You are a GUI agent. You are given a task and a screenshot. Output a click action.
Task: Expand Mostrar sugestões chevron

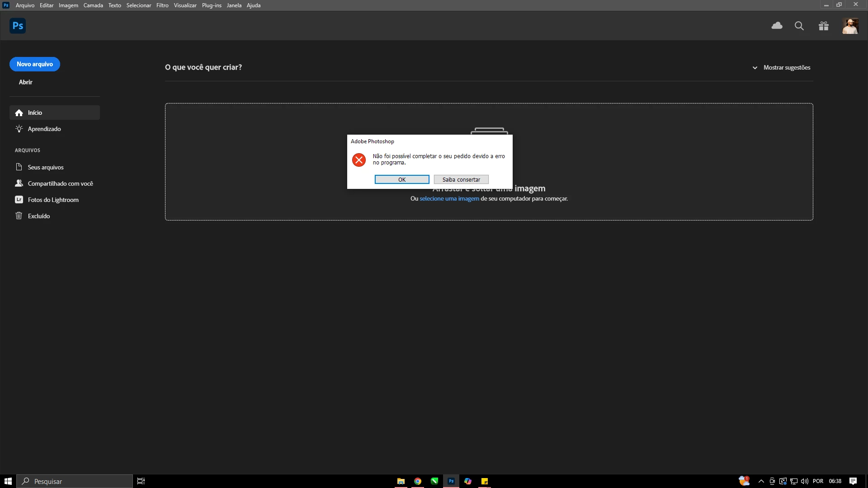point(755,68)
